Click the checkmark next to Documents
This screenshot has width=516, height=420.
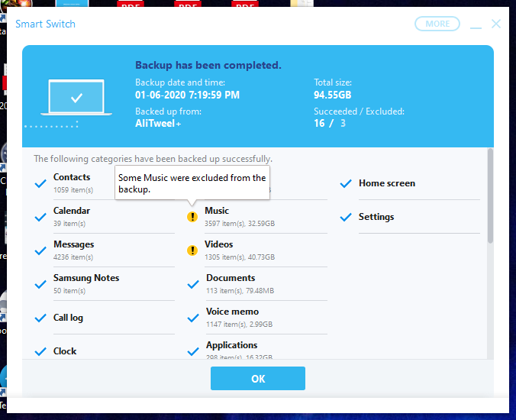[193, 284]
